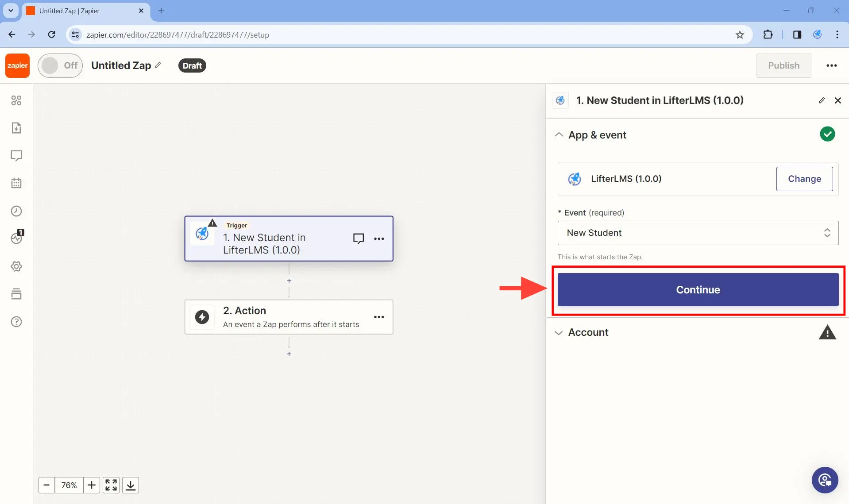Open the settings gear icon in sidebar

click(16, 266)
